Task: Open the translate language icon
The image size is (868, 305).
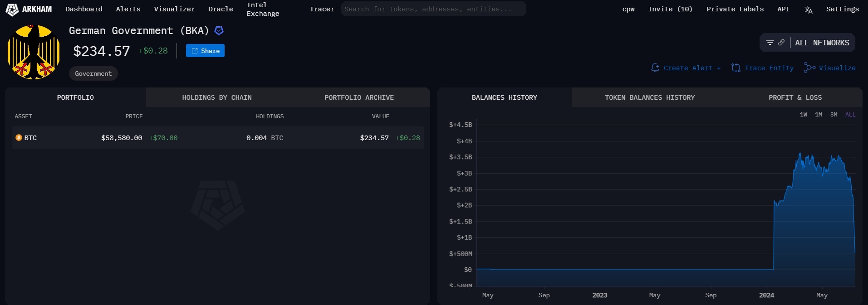Action: point(808,10)
